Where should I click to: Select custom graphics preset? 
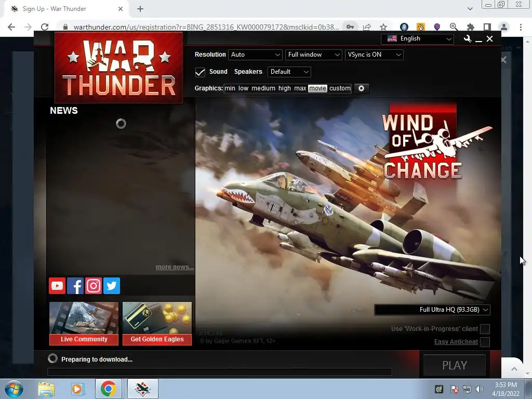tap(340, 88)
